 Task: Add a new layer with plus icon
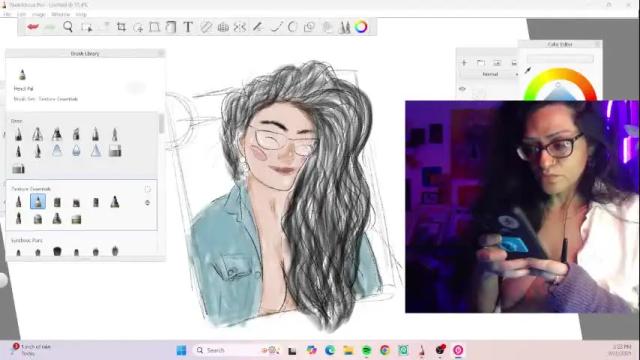[464, 63]
